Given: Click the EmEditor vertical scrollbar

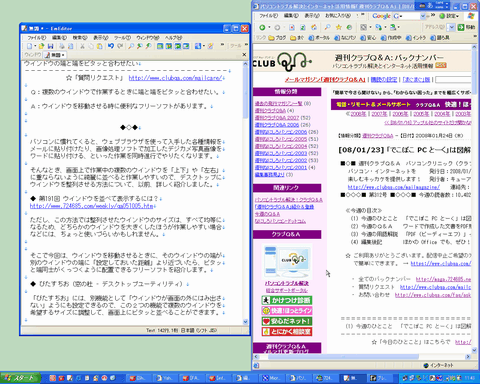Looking at the screenshot, I should click(246, 193).
